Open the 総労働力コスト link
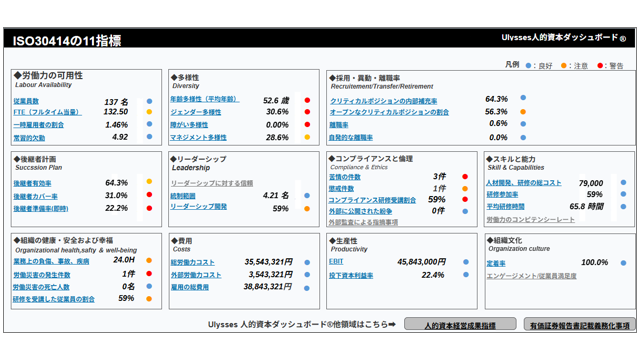Viewport: 640px width, 360px height. tap(193, 262)
